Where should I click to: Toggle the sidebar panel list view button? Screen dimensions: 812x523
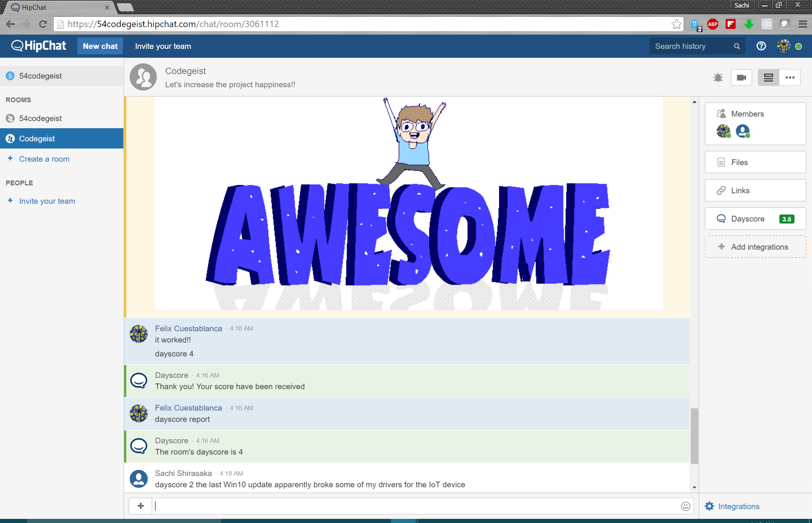[768, 77]
